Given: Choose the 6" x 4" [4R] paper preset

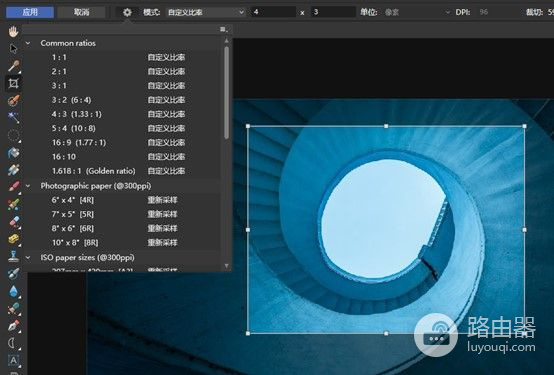Looking at the screenshot, I should click(122, 200).
